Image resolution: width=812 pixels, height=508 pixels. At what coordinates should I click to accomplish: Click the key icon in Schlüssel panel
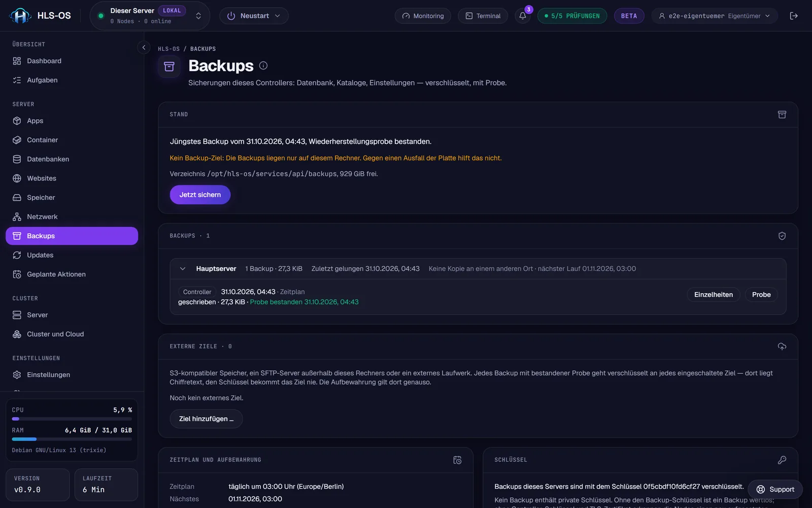pos(782,460)
